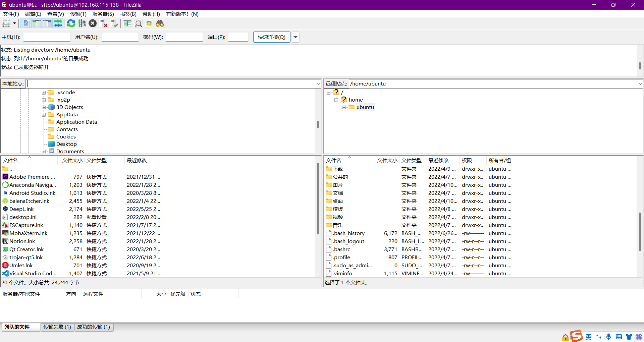This screenshot has width=644, height=342.
Task: Open the Site Manager icon
Action: [x=6, y=23]
